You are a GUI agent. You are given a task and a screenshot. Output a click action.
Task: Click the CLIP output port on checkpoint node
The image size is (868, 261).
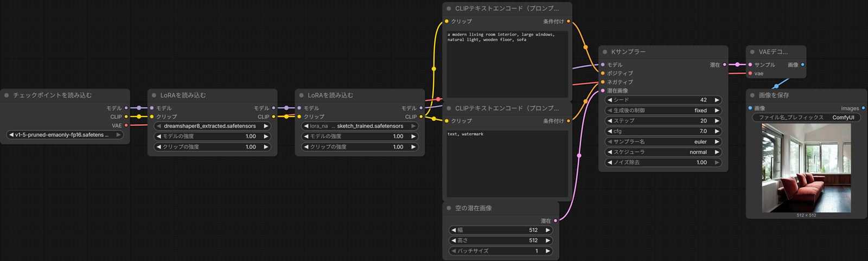click(126, 117)
